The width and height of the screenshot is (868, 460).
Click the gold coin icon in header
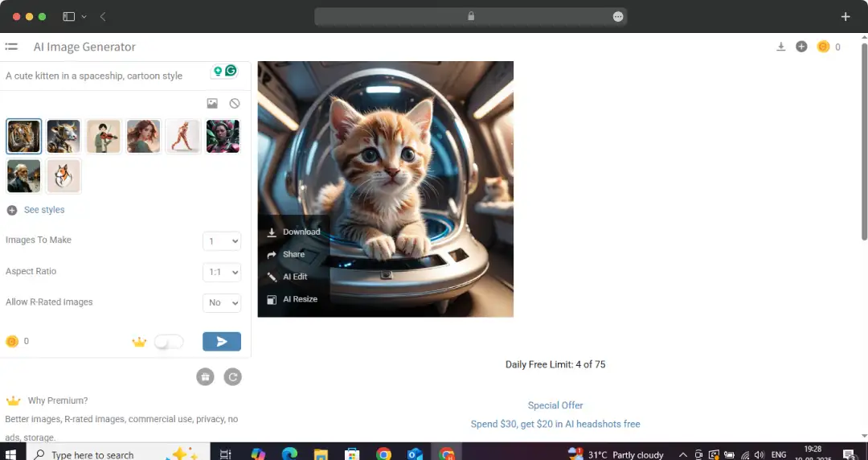point(823,47)
